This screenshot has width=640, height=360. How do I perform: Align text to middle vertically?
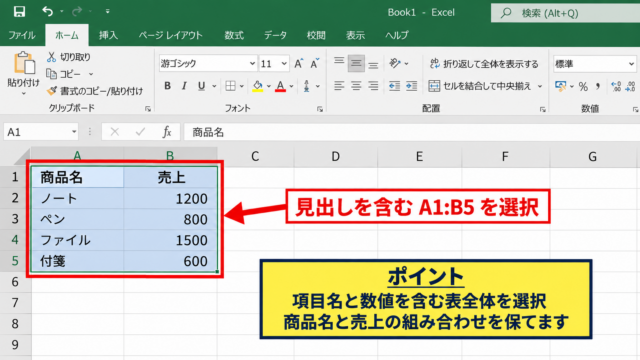356,63
